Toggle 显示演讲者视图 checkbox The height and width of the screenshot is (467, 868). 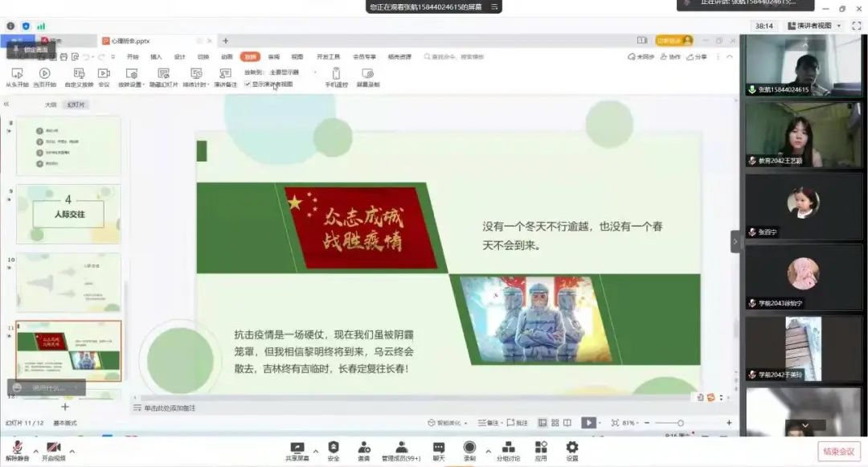point(248,84)
